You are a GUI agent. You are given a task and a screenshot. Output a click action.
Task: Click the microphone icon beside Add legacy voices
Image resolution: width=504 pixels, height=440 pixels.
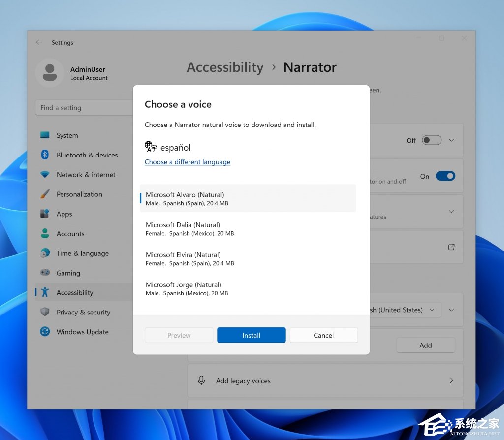coord(201,380)
